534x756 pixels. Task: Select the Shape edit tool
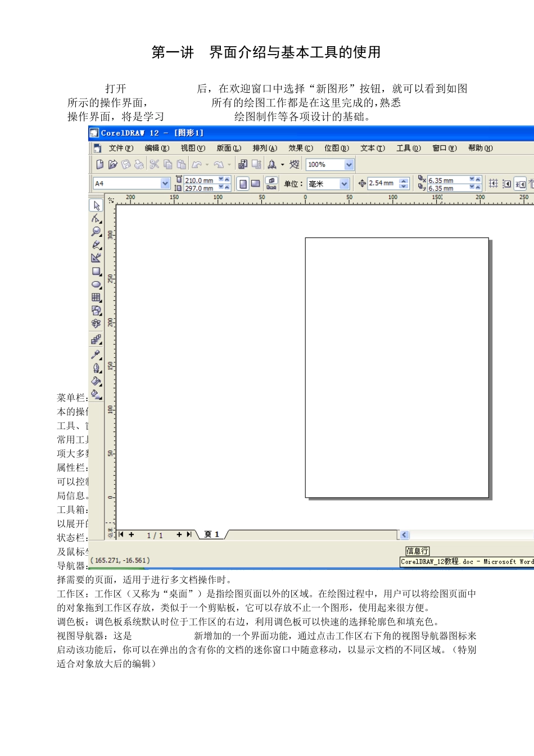coord(96,218)
